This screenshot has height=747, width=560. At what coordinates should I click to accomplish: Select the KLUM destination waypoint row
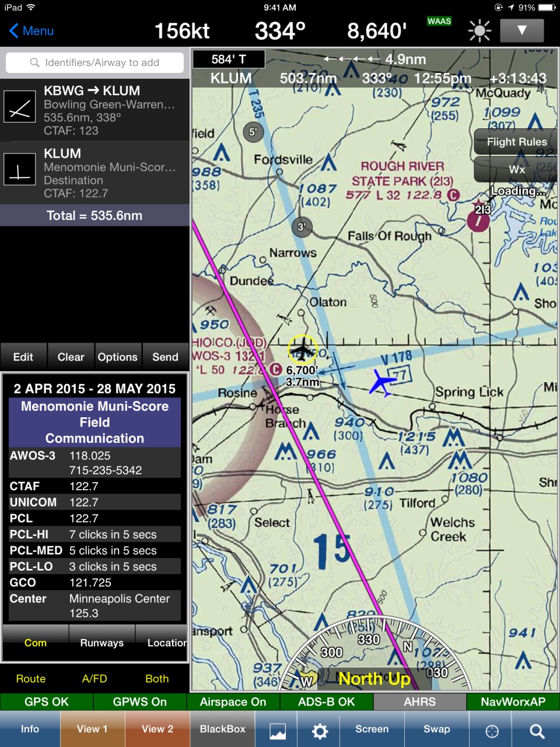pyautogui.click(x=94, y=173)
